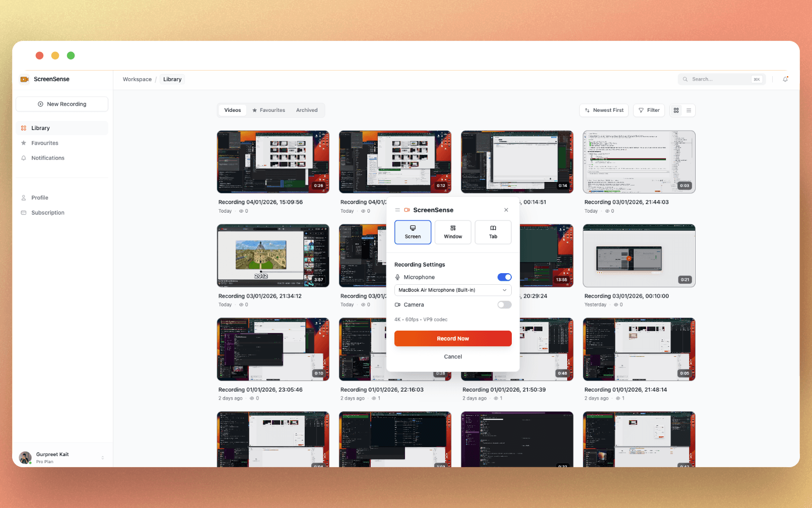812x508 pixels.
Task: View Subscription details
Action: click(x=48, y=212)
